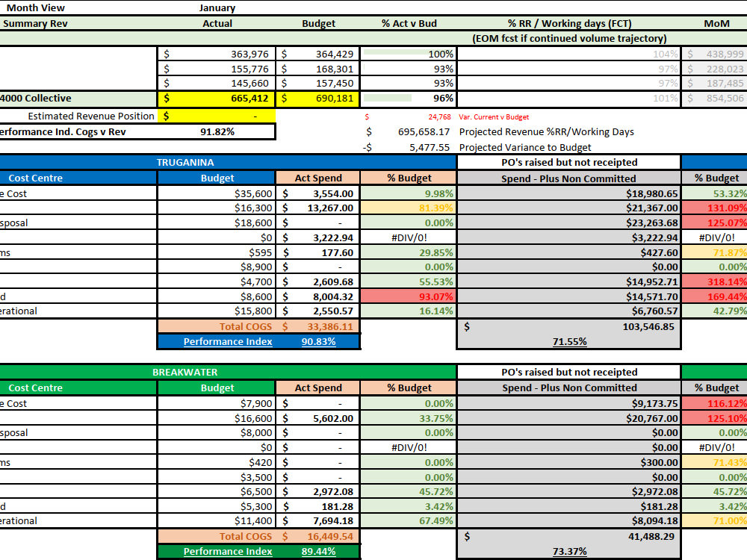Select the $14,571.70 committed spend cell
Image resolution: width=747 pixels, height=560 pixels.
(568, 296)
